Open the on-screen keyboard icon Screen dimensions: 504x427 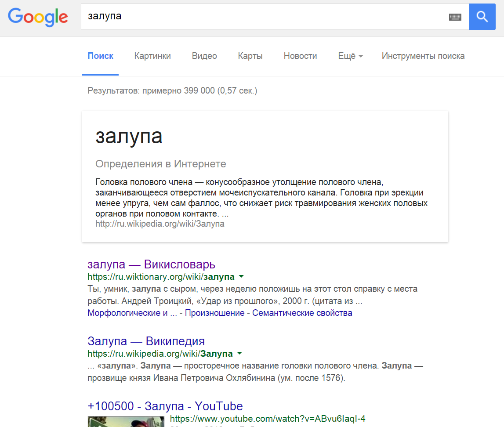click(x=455, y=17)
